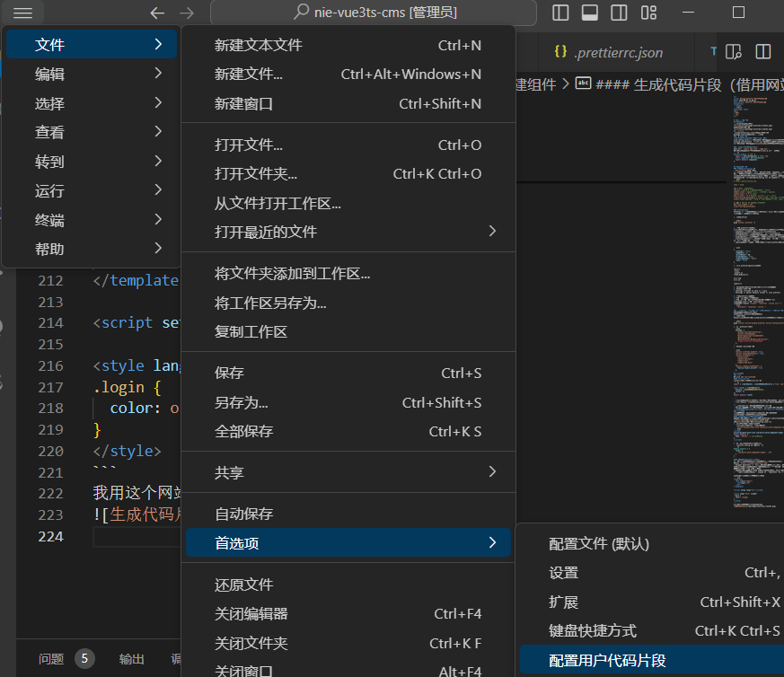Image resolution: width=784 pixels, height=677 pixels.
Task: Choose 复制工作区
Action: pos(348,332)
